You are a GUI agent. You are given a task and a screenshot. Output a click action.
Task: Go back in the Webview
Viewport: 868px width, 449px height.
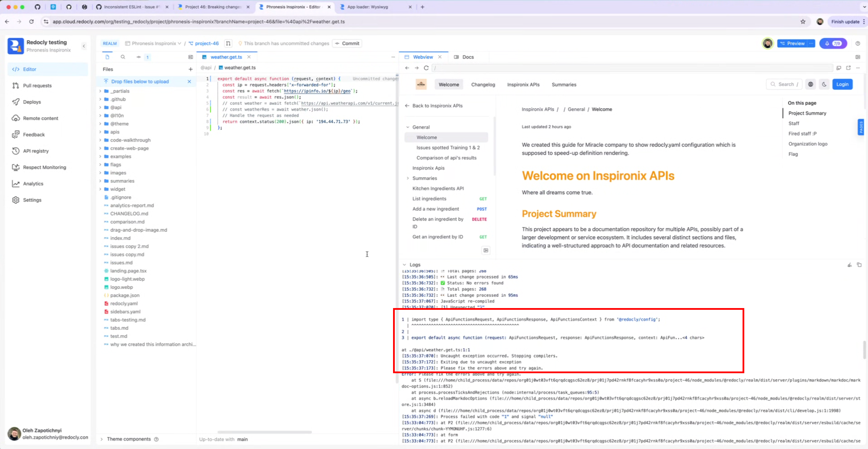[407, 68]
